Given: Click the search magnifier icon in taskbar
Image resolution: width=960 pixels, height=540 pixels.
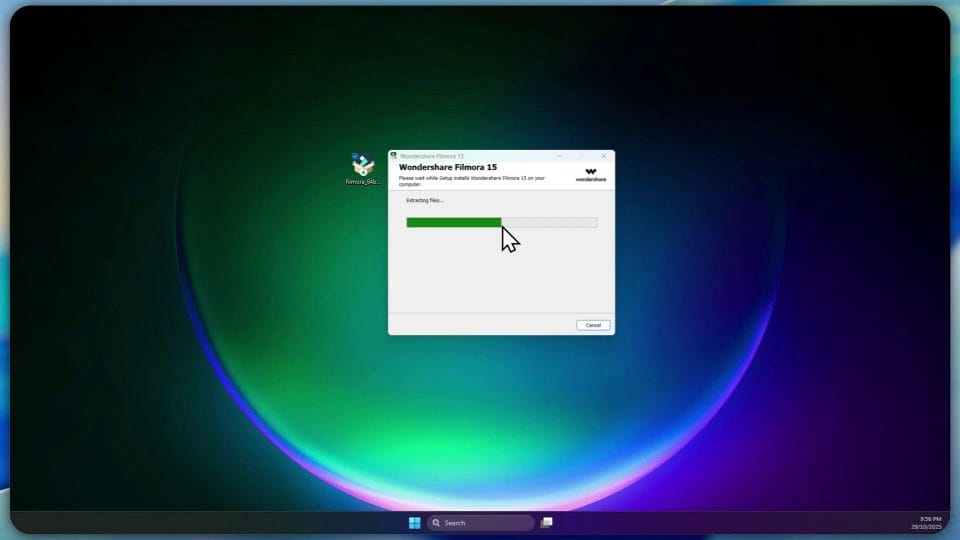Looking at the screenshot, I should click(x=436, y=523).
